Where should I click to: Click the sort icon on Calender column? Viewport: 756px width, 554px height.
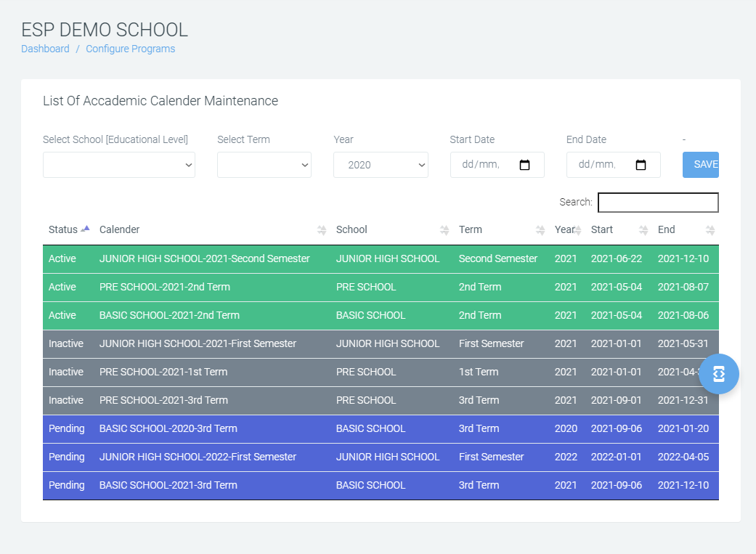click(x=321, y=229)
